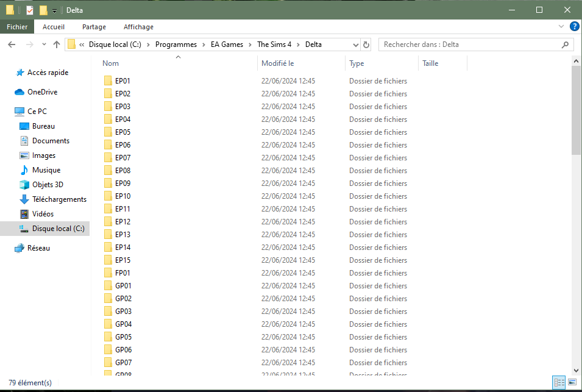Click in the Rechercher dans Delta field
The width and height of the screenshot is (582, 392).
[469, 45]
